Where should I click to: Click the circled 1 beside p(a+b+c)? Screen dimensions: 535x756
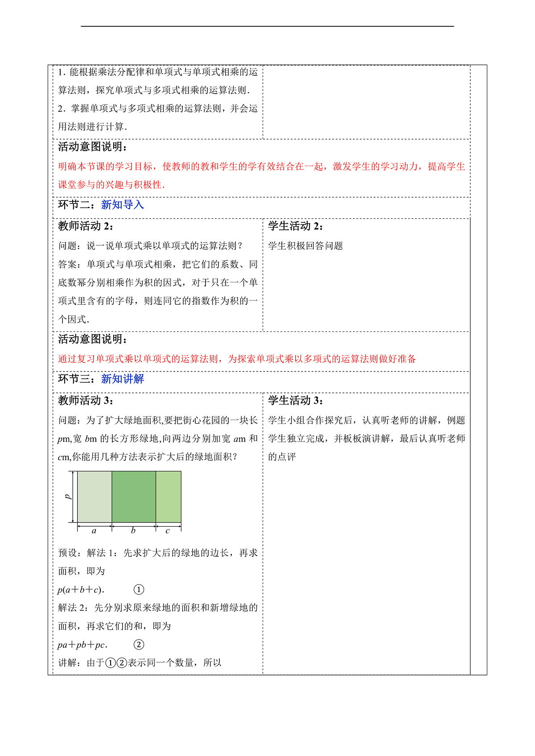(139, 590)
